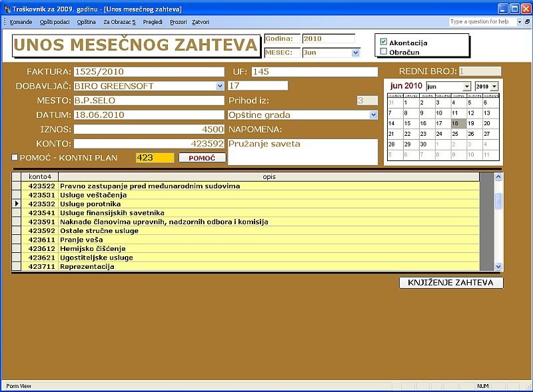Click the IZNOS amount input field

149,129
